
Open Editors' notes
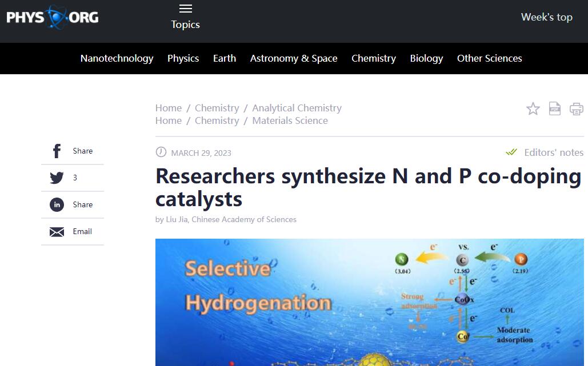pos(553,152)
